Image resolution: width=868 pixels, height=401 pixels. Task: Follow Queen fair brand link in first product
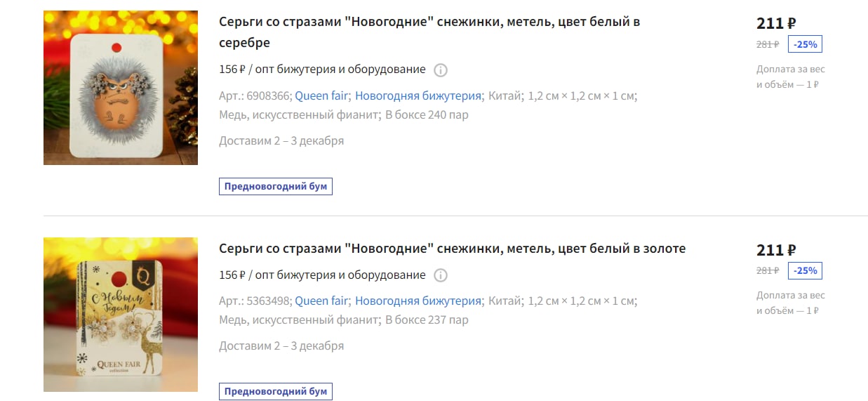pos(321,96)
